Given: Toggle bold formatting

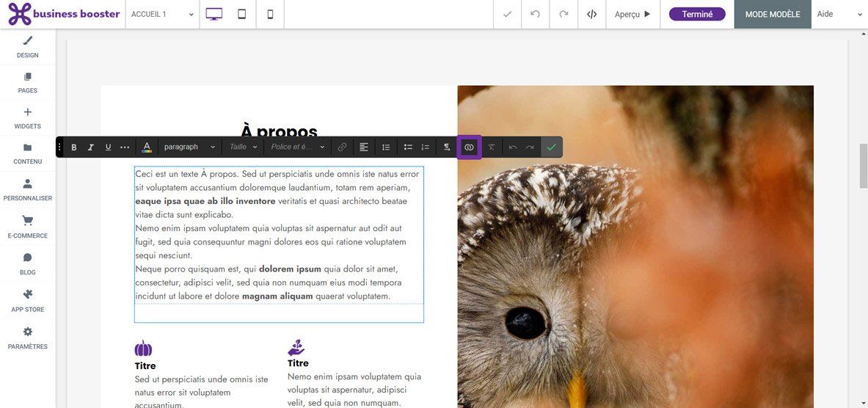Looking at the screenshot, I should pyautogui.click(x=73, y=147).
